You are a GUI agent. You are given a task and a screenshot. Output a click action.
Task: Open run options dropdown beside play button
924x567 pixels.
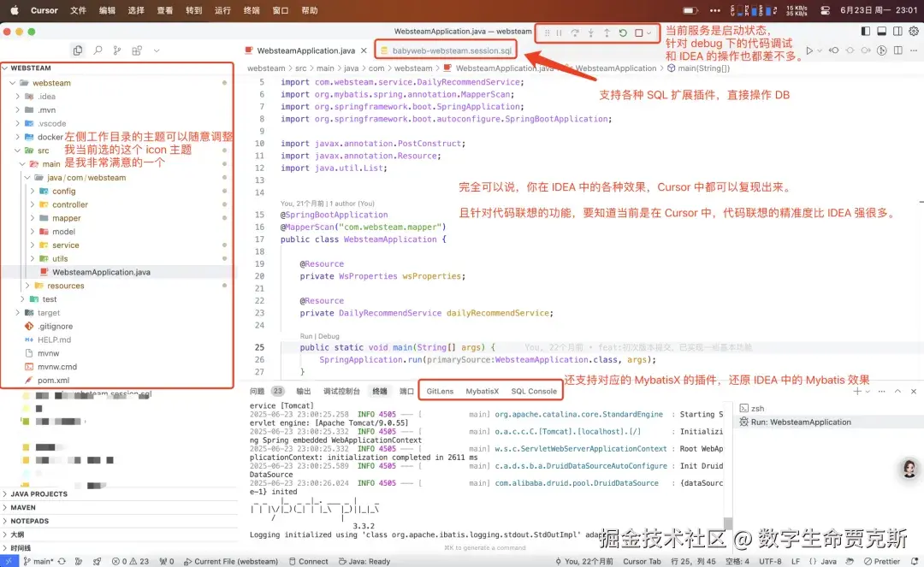coord(819,50)
